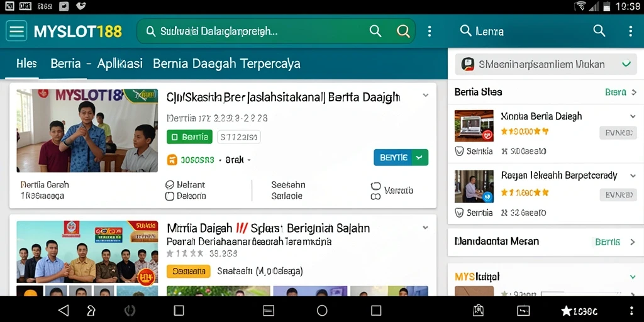Screen dimensions: 644x322
Task: Check the 'Dekorio' checkbox
Action: pyautogui.click(x=170, y=196)
